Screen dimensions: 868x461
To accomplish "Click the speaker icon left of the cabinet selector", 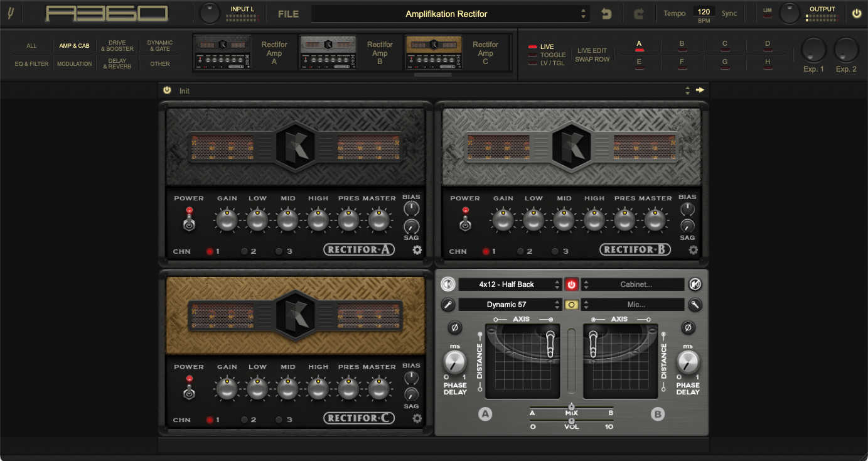I will (447, 284).
